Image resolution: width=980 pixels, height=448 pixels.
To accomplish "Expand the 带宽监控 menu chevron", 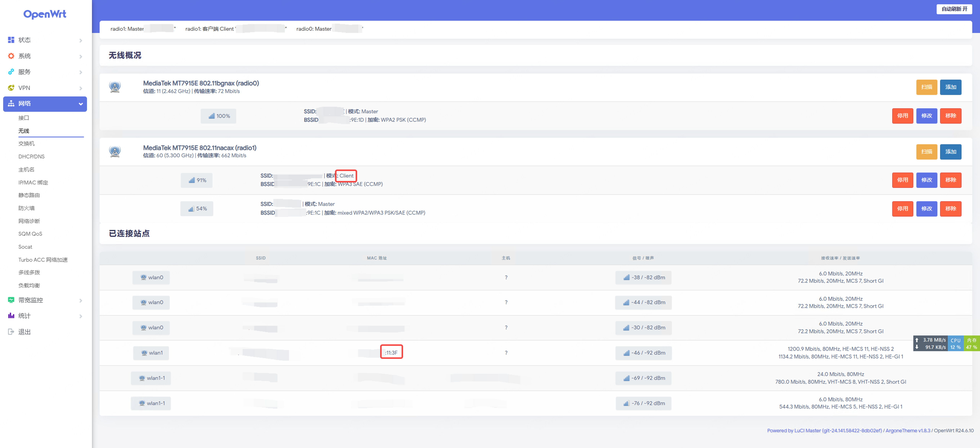I will 81,301.
